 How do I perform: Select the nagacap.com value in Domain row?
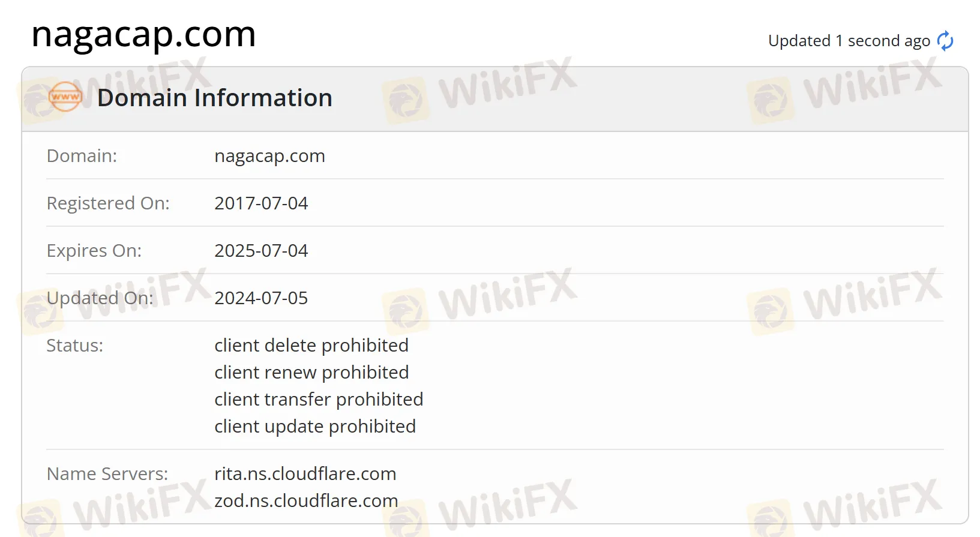coord(269,156)
